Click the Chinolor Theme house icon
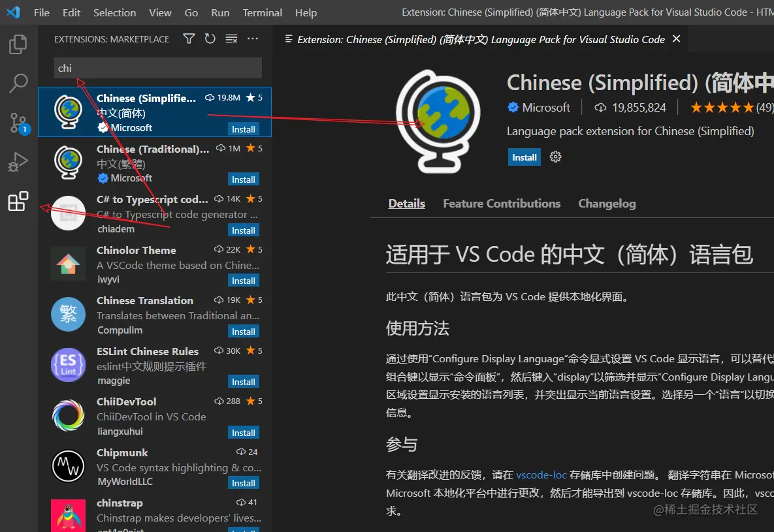This screenshot has height=532, width=774. tap(68, 264)
